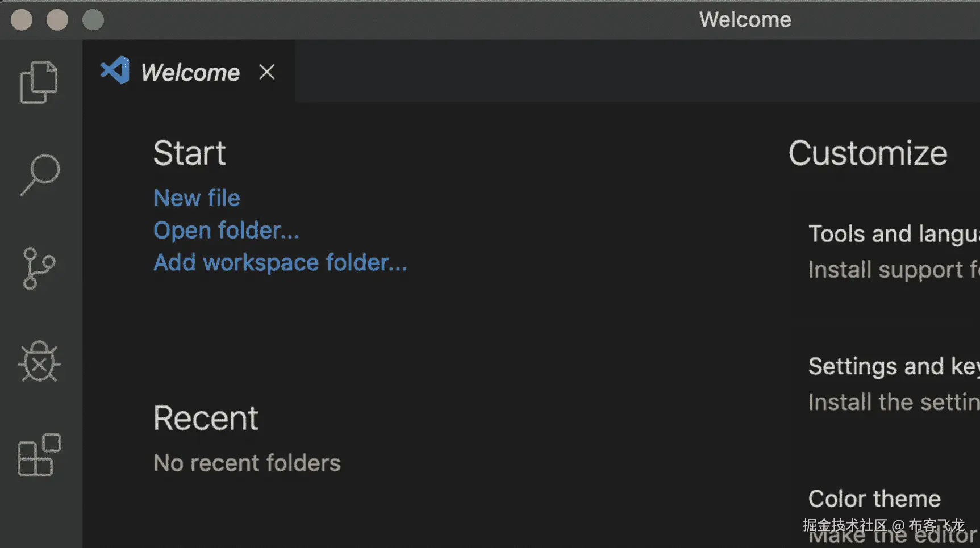Click the VS Code logo on Welcome tab
The height and width of the screenshot is (548, 980).
tap(115, 71)
